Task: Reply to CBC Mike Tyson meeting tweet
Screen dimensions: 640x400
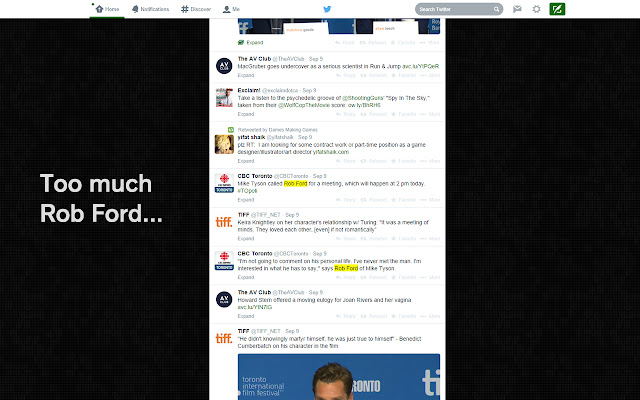Action: pyautogui.click(x=345, y=200)
